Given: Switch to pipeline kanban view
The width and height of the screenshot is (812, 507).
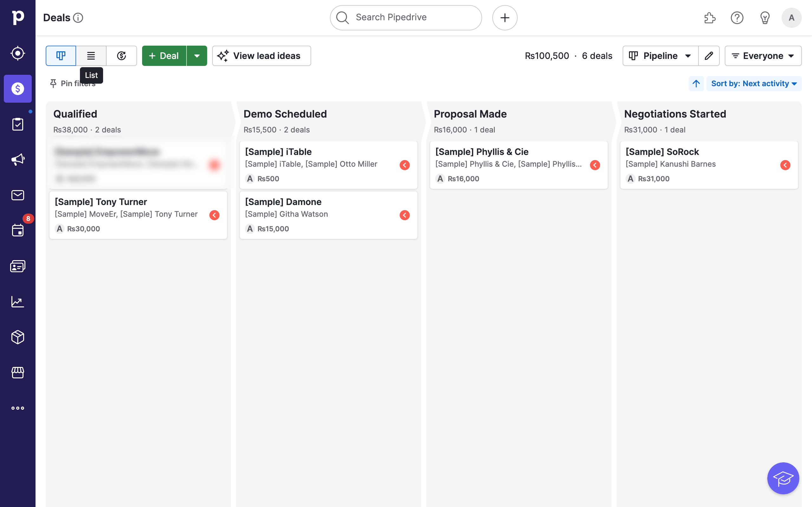Looking at the screenshot, I should pyautogui.click(x=61, y=56).
